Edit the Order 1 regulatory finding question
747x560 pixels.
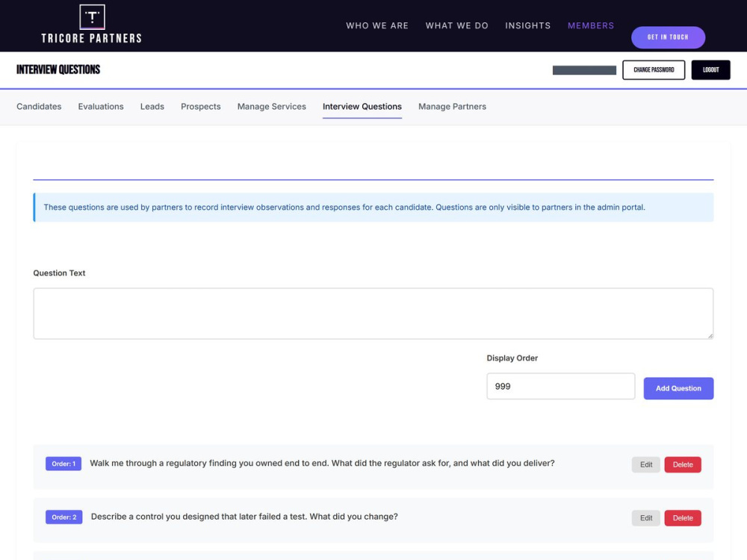pyautogui.click(x=646, y=464)
